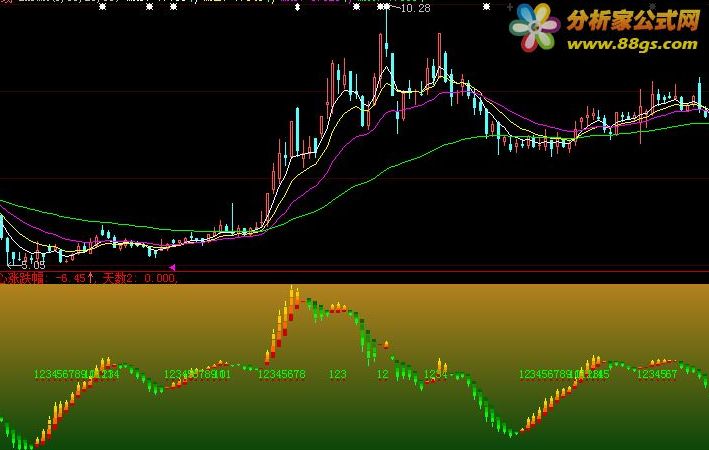Click the leftmost white star marker at chart top
The width and height of the screenshot is (709, 450).
[x=103, y=7]
